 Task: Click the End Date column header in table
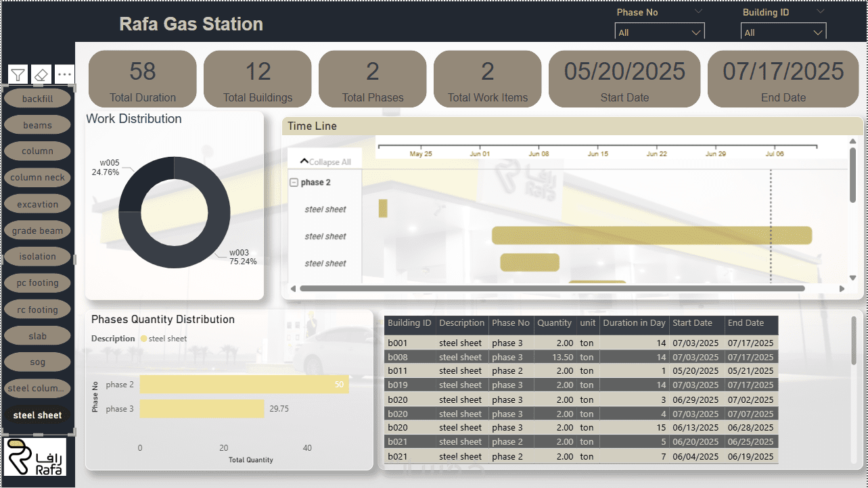[x=751, y=324]
